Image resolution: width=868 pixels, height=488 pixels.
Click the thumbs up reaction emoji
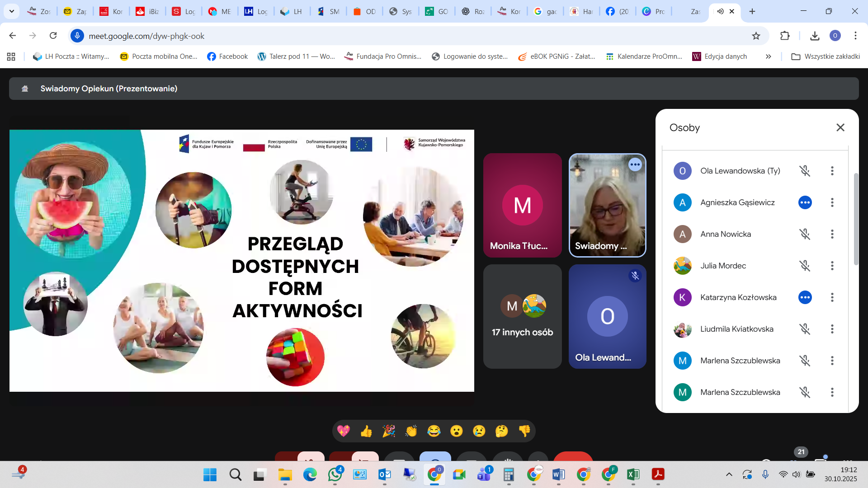[366, 431]
